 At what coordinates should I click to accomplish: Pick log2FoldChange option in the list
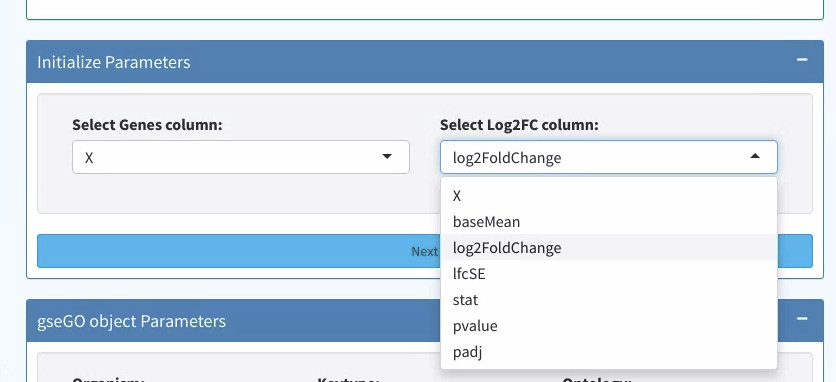(608, 248)
